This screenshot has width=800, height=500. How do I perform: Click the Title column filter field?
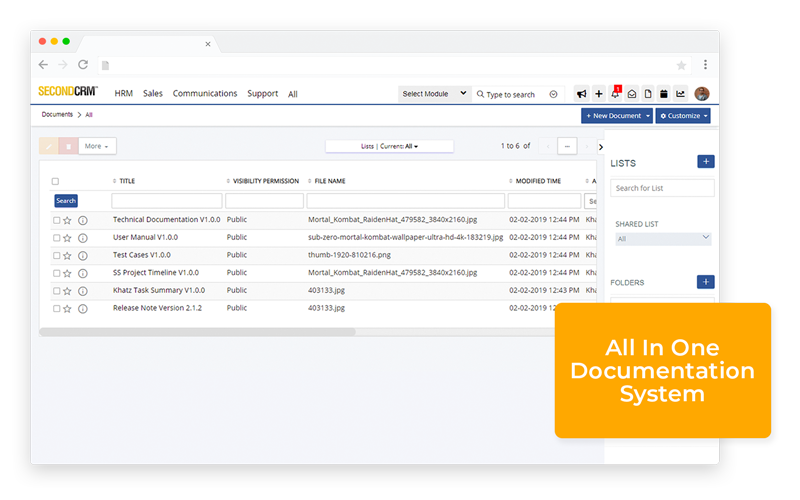(x=167, y=201)
